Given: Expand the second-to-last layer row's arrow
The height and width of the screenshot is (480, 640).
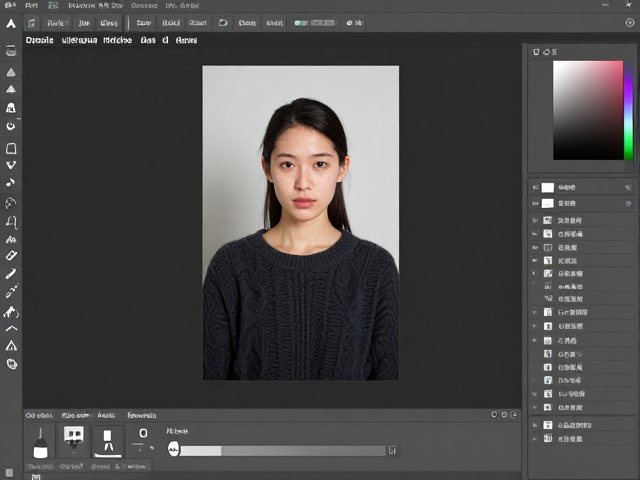Looking at the screenshot, I should (535, 425).
